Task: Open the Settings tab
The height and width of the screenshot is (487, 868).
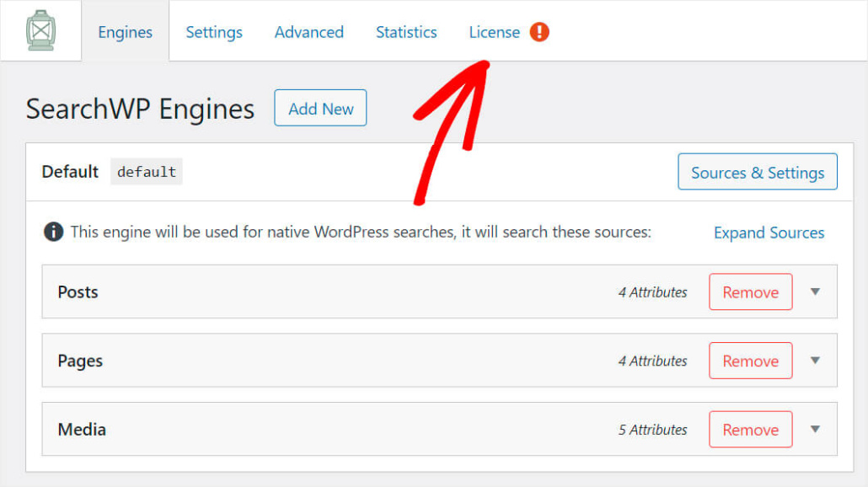Action: coord(214,32)
